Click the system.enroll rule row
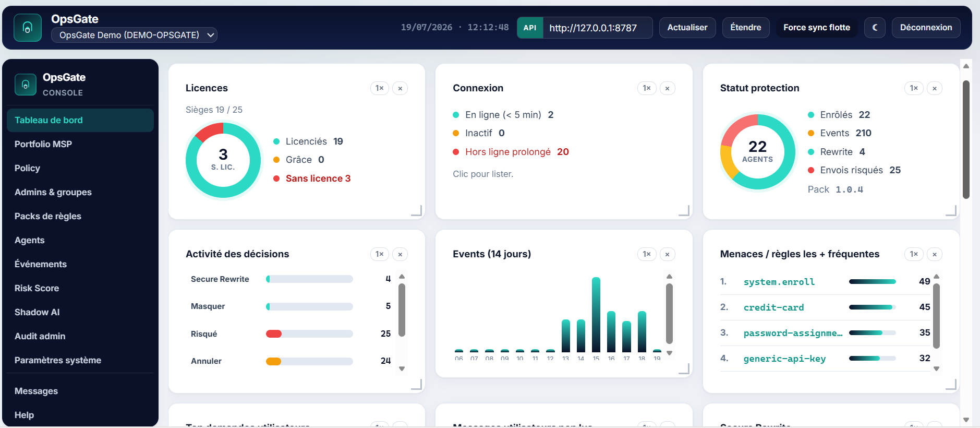Screen dimensions: 980x428 [x=825, y=282]
